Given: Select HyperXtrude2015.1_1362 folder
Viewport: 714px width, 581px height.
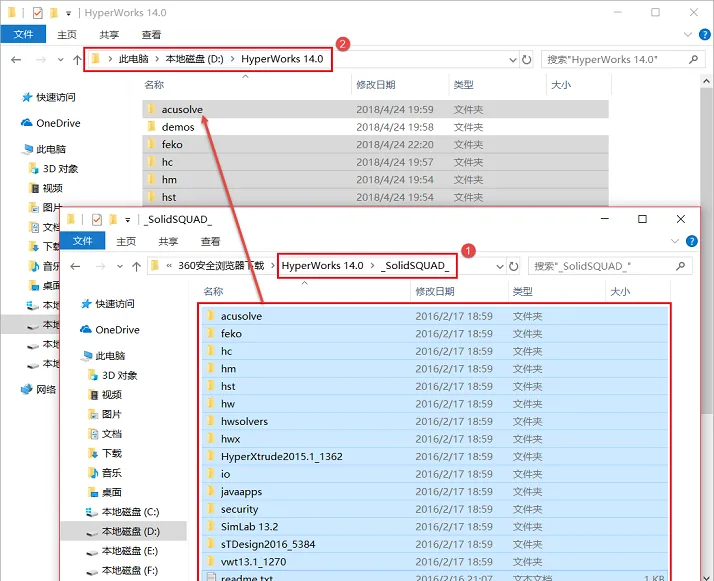Looking at the screenshot, I should click(434, 456).
